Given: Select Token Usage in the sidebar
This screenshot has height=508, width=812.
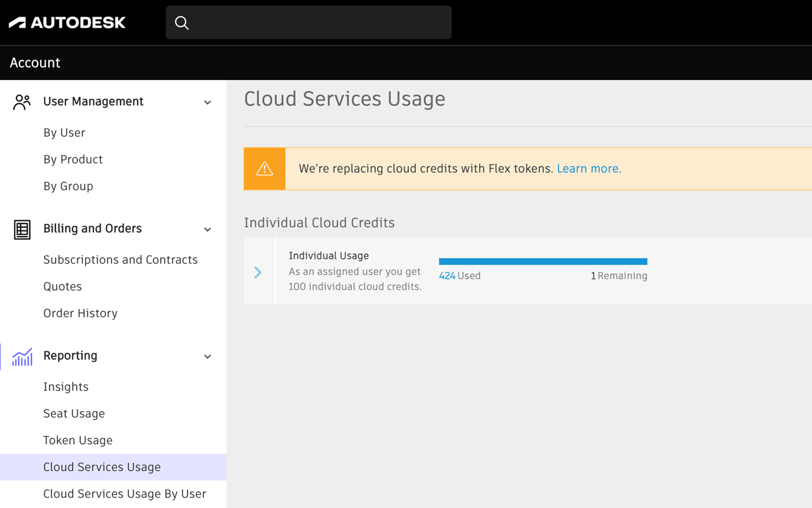Looking at the screenshot, I should click(x=77, y=440).
